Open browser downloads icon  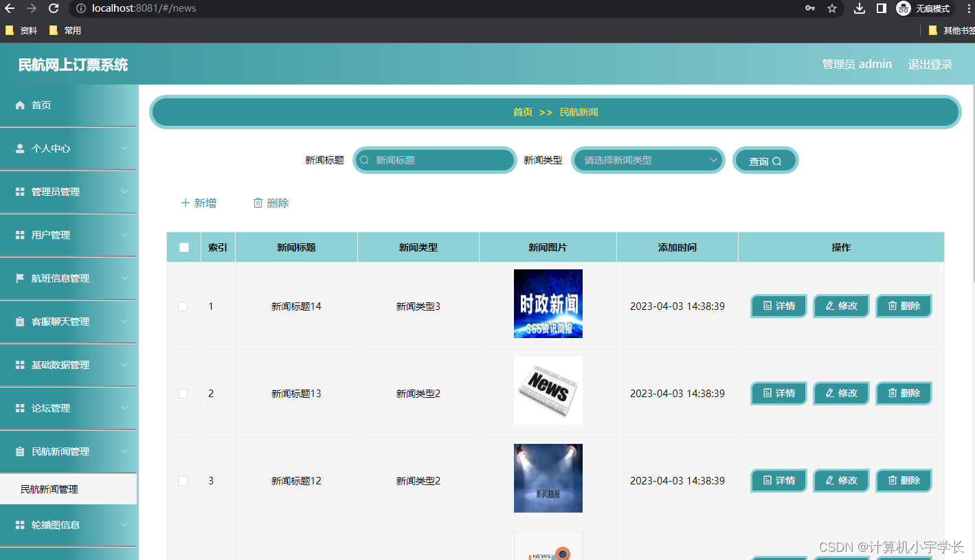tap(860, 8)
